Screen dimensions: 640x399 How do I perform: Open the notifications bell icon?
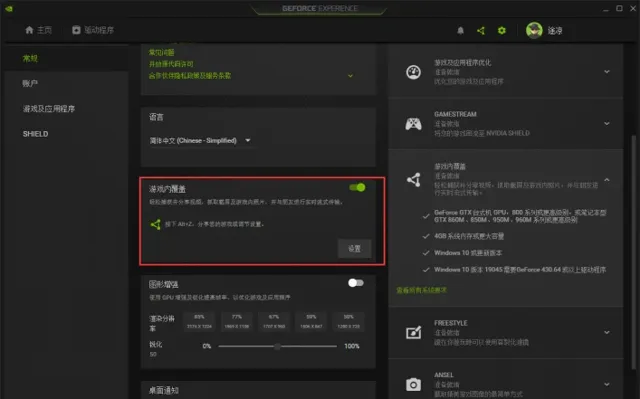tap(460, 31)
